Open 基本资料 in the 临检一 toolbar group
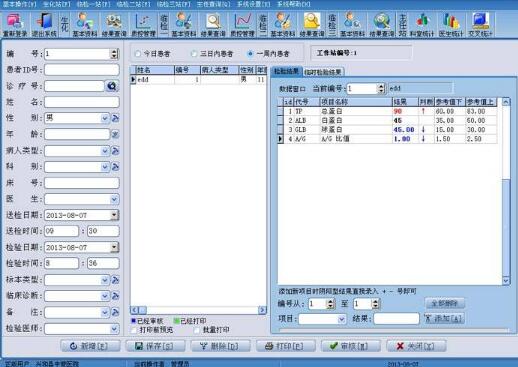 coord(184,24)
